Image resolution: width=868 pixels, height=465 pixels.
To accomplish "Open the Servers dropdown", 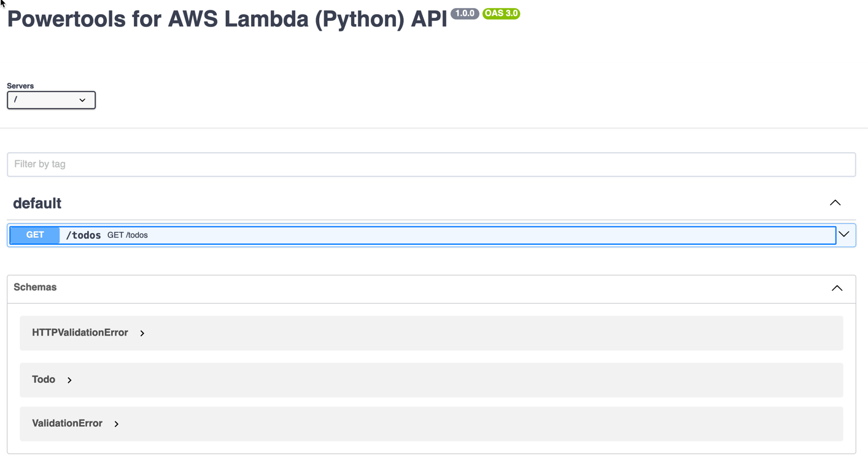I will (51, 100).
